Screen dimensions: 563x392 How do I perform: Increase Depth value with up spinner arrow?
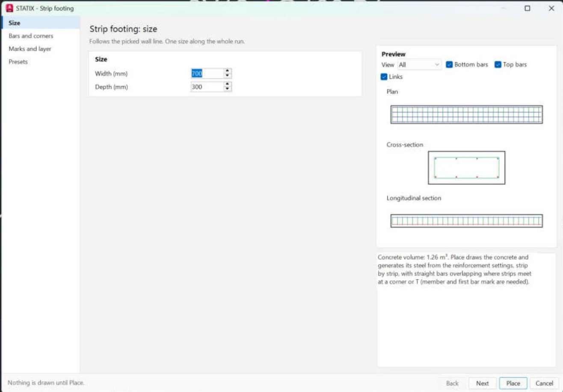[x=228, y=85]
